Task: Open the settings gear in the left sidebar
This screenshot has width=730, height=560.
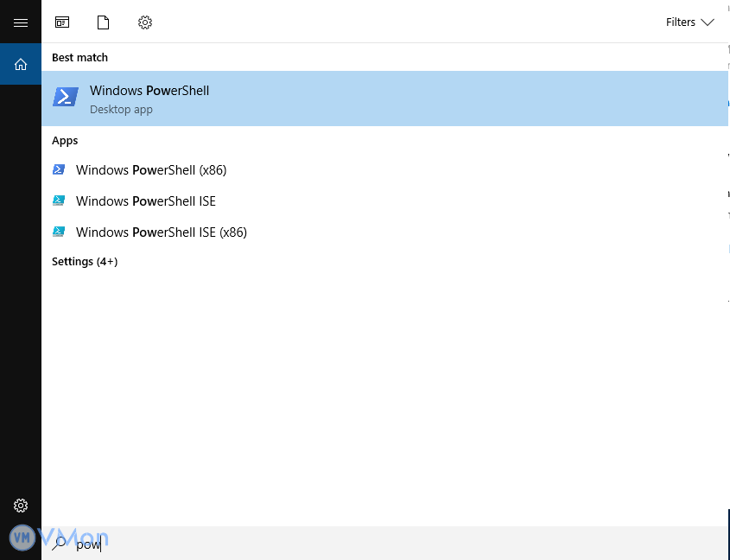Action: (x=21, y=506)
